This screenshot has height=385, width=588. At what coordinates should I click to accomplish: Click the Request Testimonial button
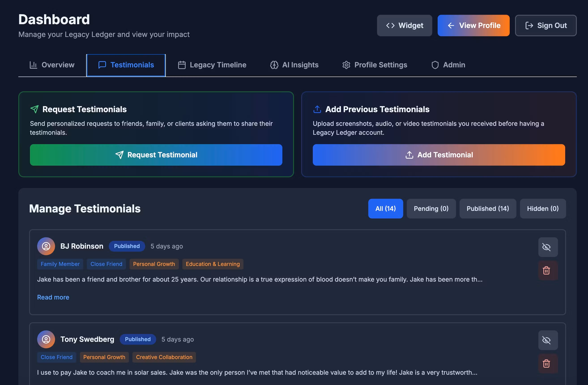(156, 155)
